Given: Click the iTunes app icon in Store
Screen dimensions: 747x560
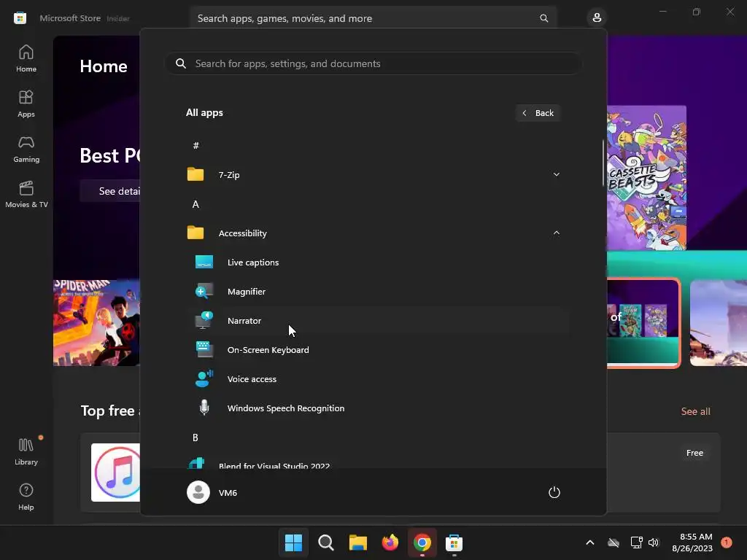Looking at the screenshot, I should (x=116, y=472).
